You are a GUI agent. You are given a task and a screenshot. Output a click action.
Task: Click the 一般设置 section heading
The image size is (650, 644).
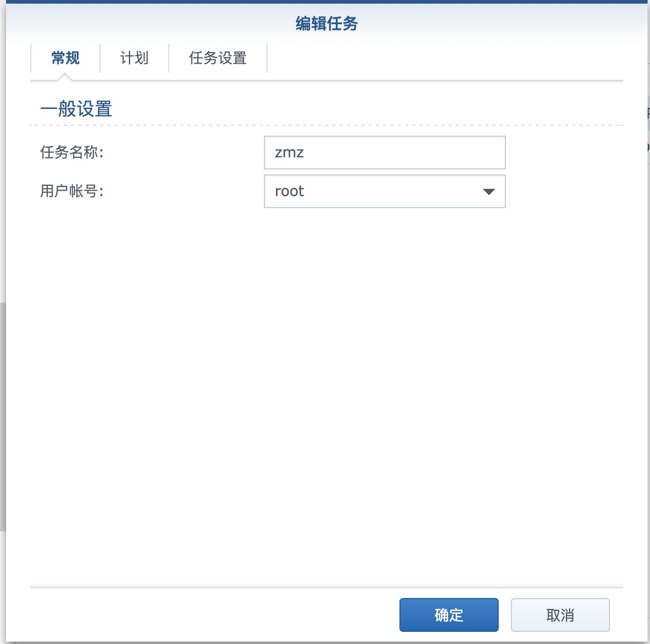[x=76, y=109]
